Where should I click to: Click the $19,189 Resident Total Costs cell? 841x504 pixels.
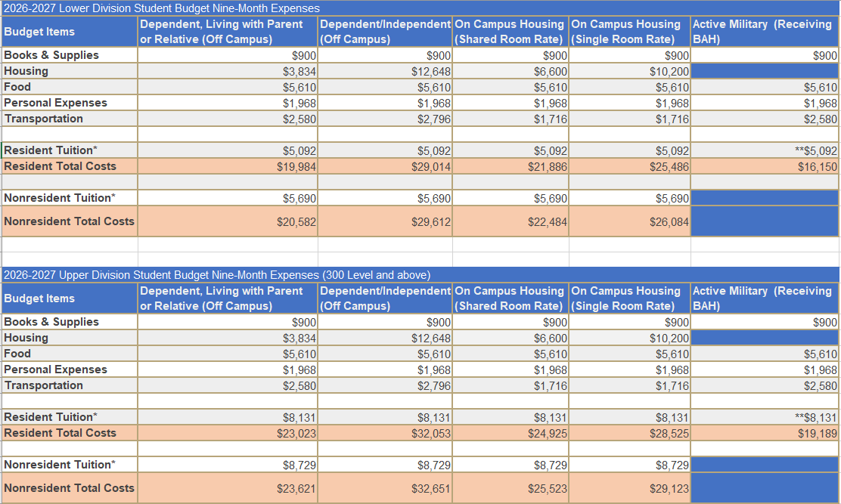click(764, 433)
